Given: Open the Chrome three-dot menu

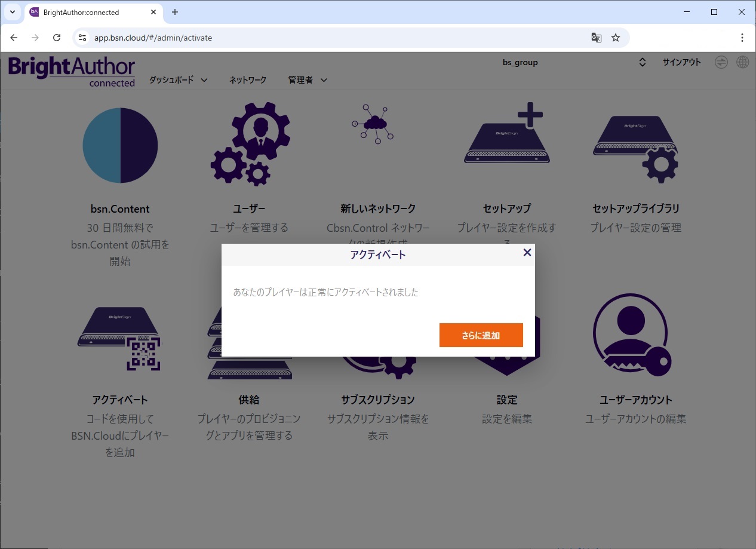Looking at the screenshot, I should [742, 38].
